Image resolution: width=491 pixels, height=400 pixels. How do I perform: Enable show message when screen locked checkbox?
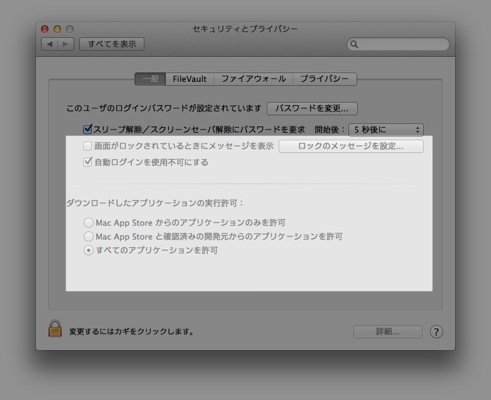87,146
